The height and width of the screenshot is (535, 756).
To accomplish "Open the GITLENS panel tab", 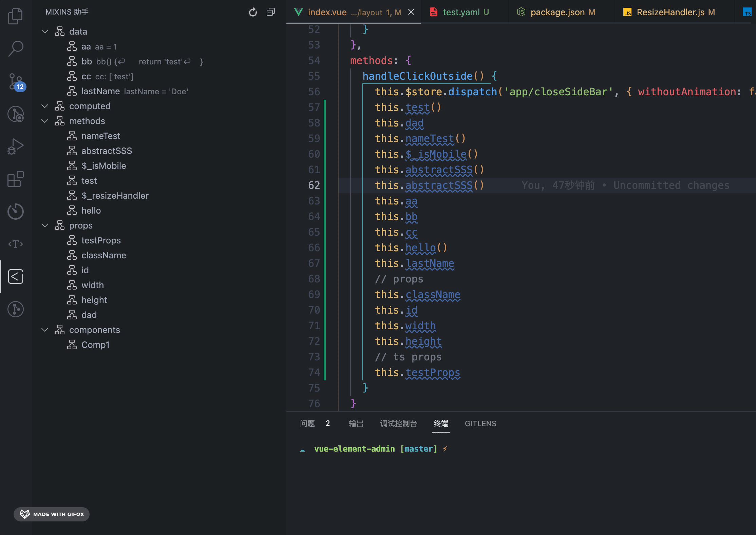I will pos(480,423).
